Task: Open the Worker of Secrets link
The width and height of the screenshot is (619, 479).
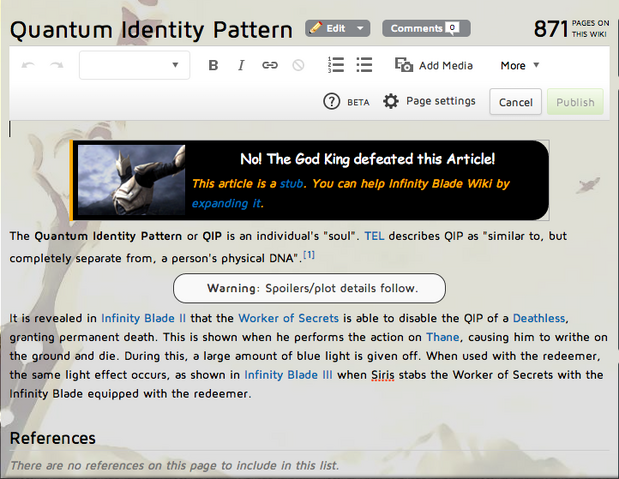Action: click(289, 318)
